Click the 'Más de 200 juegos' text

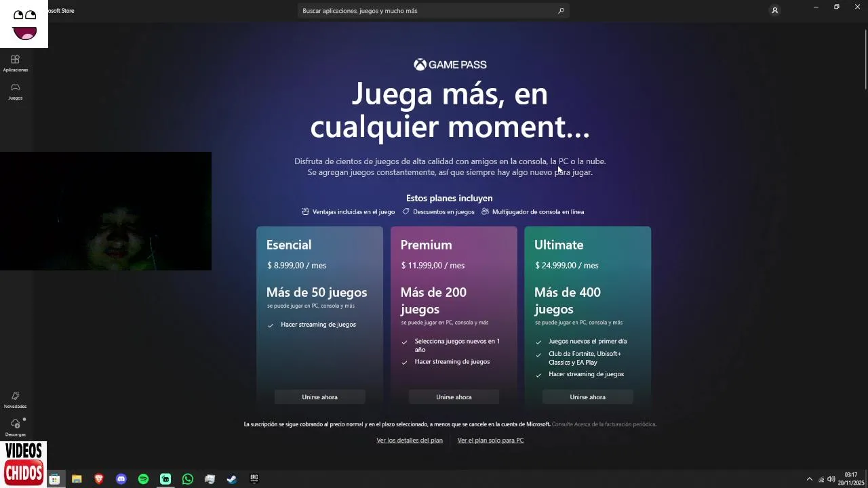[433, 301]
